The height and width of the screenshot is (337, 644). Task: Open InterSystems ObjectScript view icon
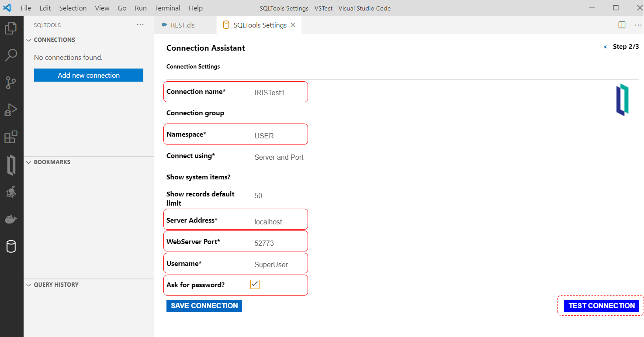[11, 165]
